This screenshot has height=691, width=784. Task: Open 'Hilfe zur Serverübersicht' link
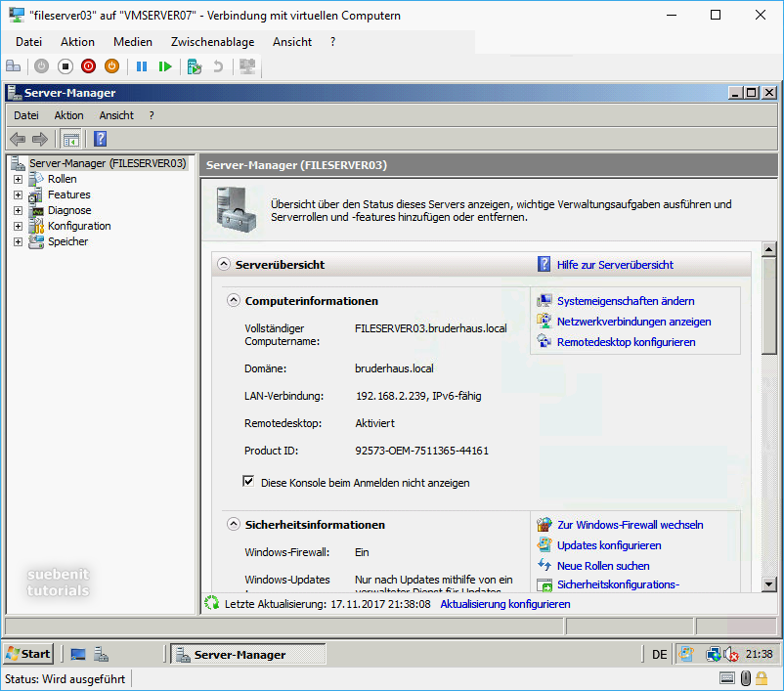[x=615, y=265]
